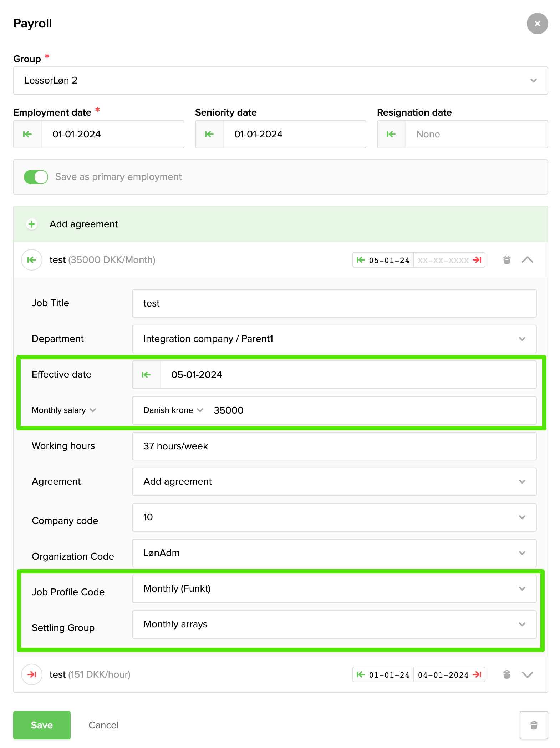The height and width of the screenshot is (748, 560).
Task: Delete the 151 DKK/hour agreement via its trash icon
Action: (506, 674)
